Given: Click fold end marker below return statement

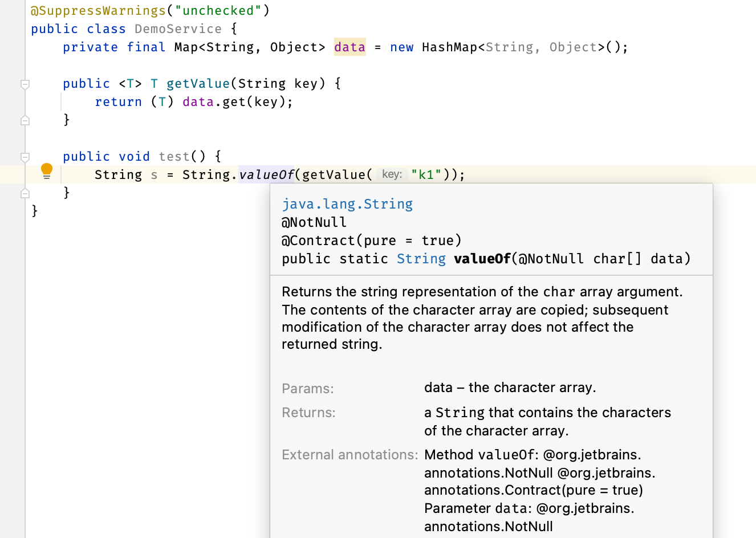Looking at the screenshot, I should click(25, 120).
